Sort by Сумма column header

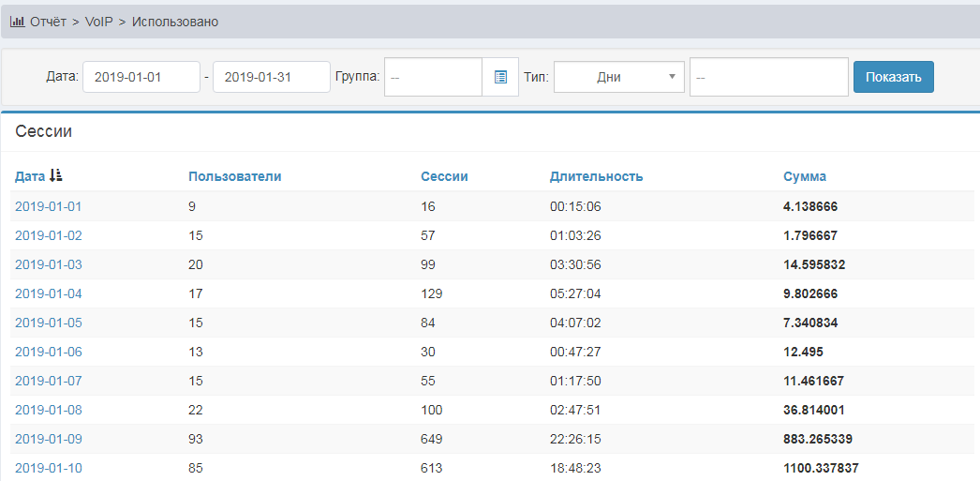point(805,176)
